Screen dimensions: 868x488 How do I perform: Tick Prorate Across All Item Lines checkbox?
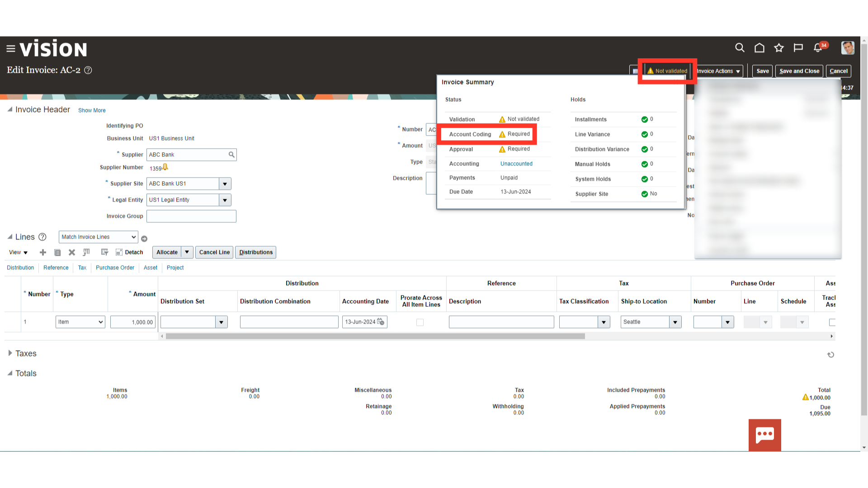tap(420, 322)
